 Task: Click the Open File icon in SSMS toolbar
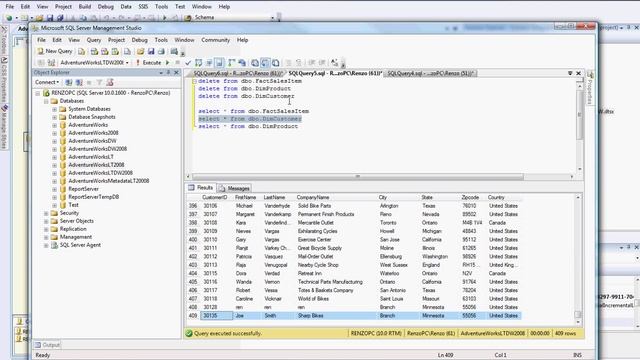140,51
